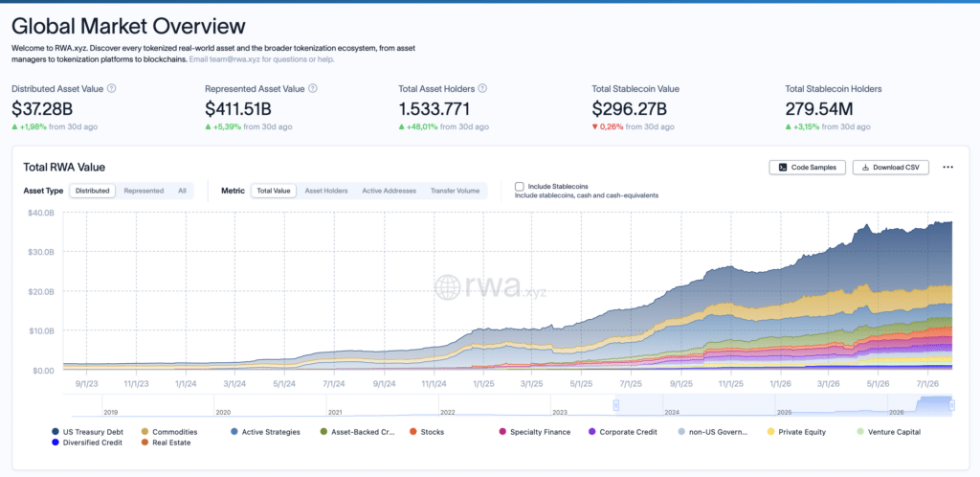980x477 pixels.
Task: Switch metric to Transfer Volume
Action: point(455,191)
